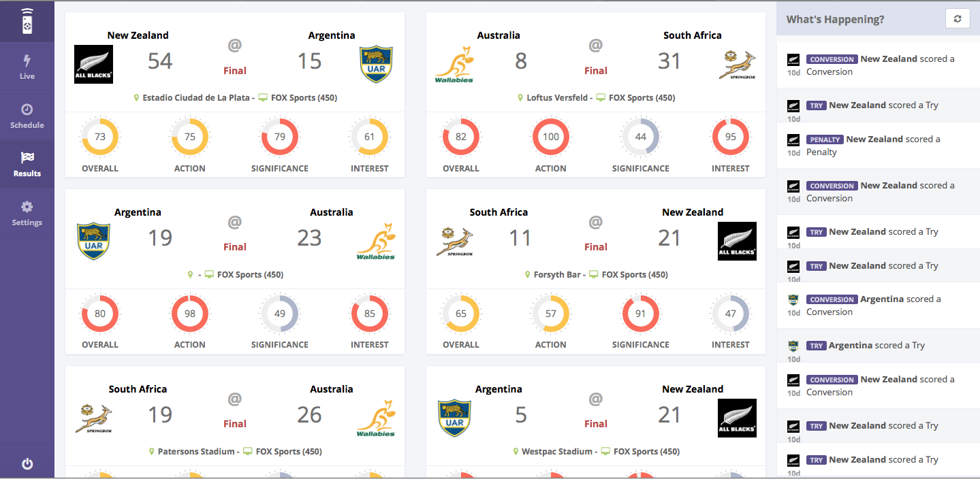Image resolution: width=980 pixels, height=479 pixels.
Task: Click the Overall 73 rating gauge
Action: [100, 137]
